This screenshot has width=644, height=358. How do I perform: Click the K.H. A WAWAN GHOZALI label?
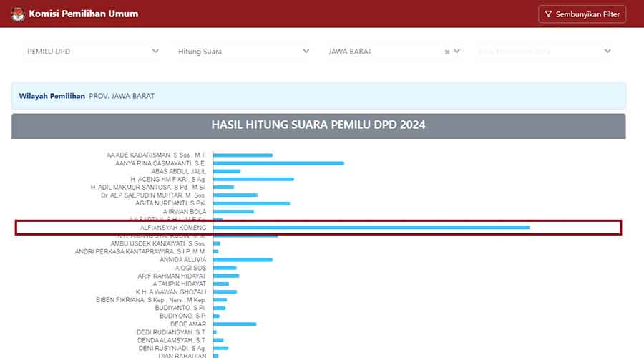(171, 292)
